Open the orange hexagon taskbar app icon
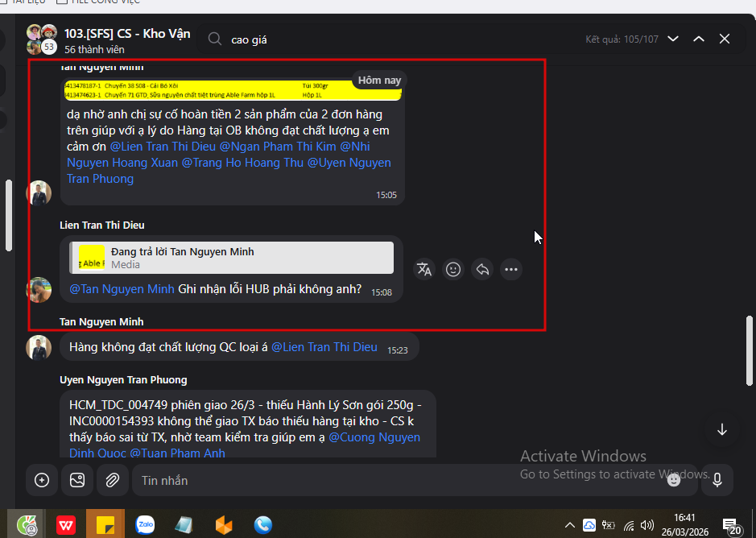The height and width of the screenshot is (538, 756). 224,525
